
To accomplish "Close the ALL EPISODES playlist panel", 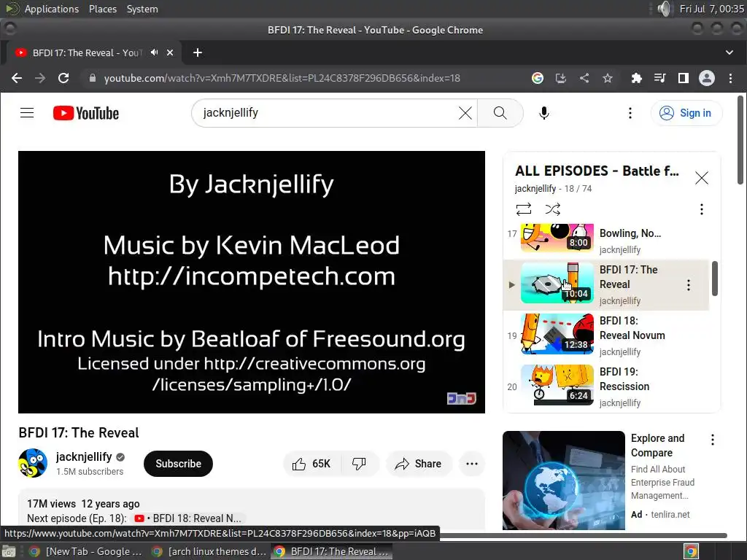I will coord(701,178).
